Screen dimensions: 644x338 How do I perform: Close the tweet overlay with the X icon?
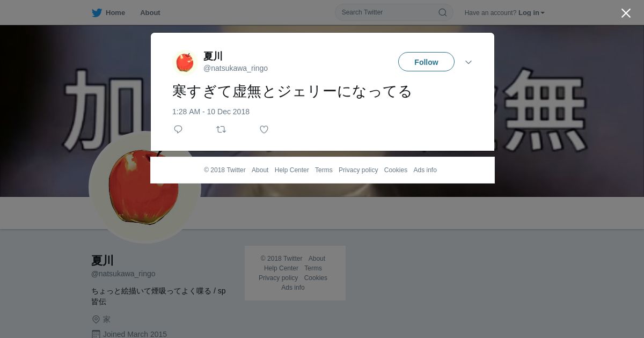[x=626, y=13]
